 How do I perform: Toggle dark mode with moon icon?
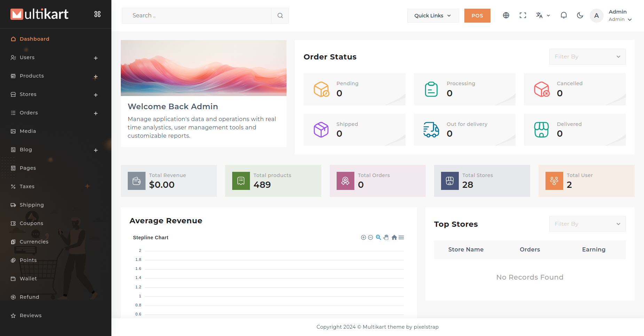(580, 15)
